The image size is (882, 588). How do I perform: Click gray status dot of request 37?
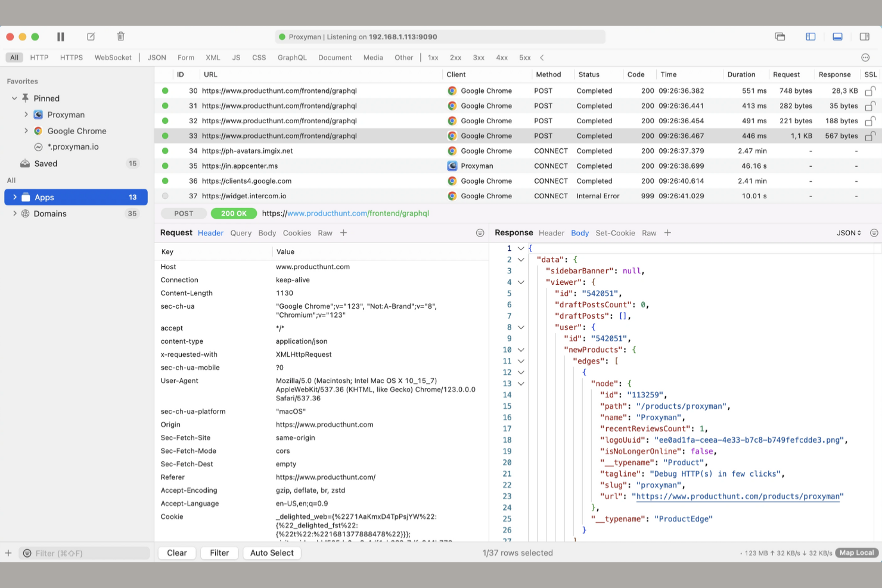pyautogui.click(x=165, y=196)
